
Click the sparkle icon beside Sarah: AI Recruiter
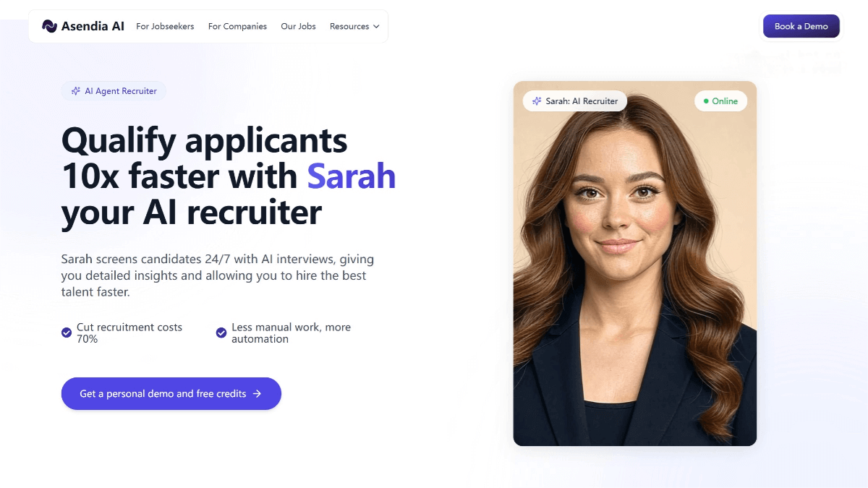coord(537,101)
